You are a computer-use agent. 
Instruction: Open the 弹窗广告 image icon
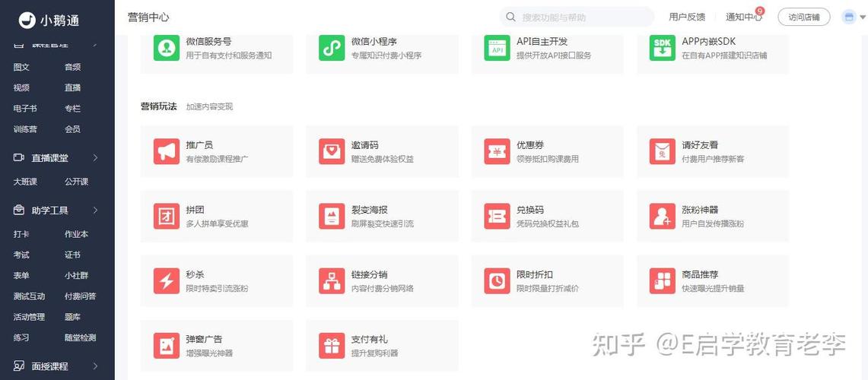point(166,346)
